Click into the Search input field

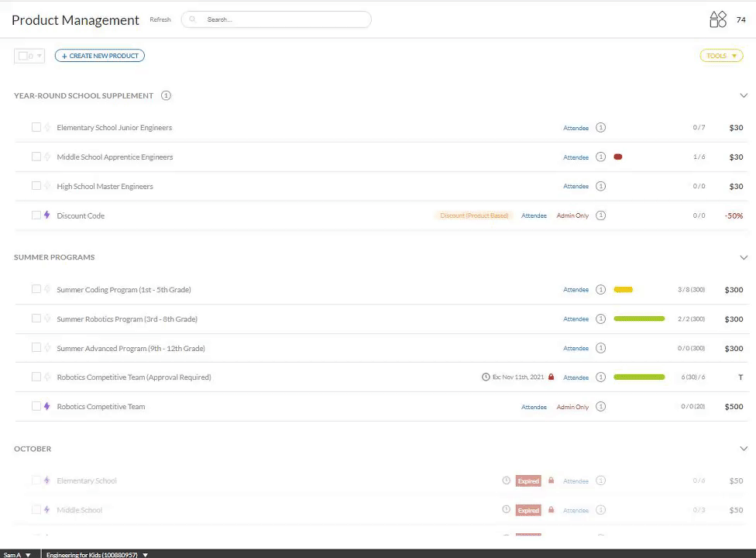click(283, 19)
